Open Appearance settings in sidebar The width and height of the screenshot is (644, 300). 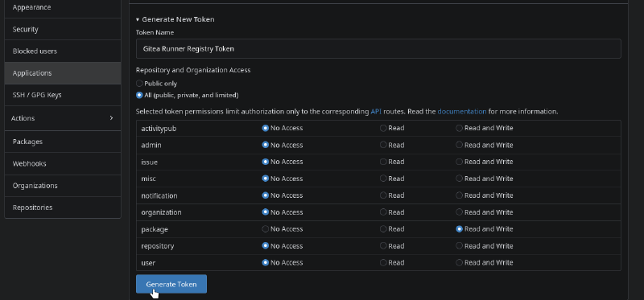(63, 7)
